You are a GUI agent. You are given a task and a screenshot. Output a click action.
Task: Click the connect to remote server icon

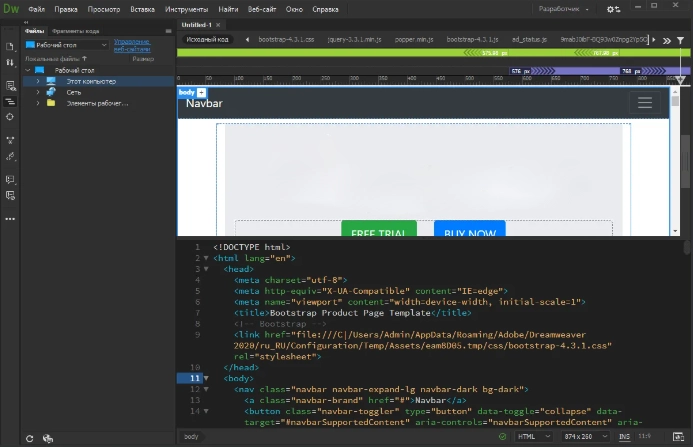tap(48, 439)
